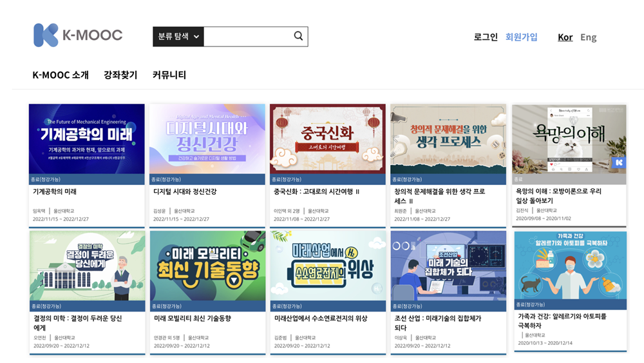Click the 창의적 문제해결을 위한 생각 프로세스 title
Viewport: 644px width, 363px height.
click(439, 196)
